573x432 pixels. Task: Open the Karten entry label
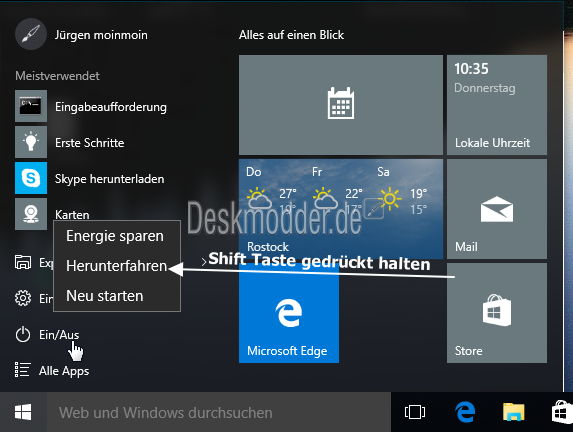[72, 215]
